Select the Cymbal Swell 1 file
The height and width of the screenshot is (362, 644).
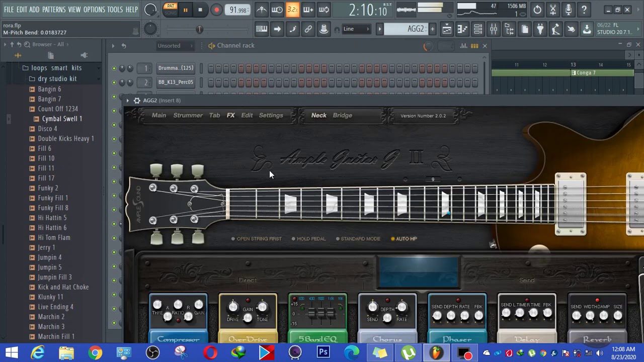coord(62,119)
